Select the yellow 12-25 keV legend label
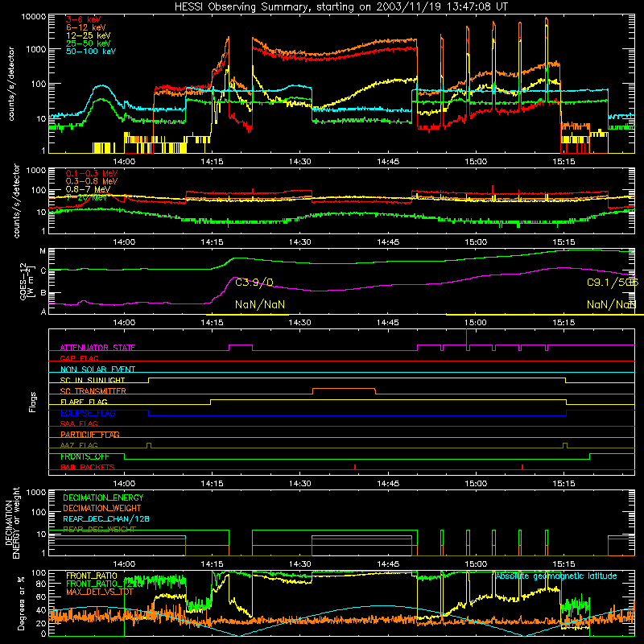Viewport: 644px width, 644px height. coord(88,35)
